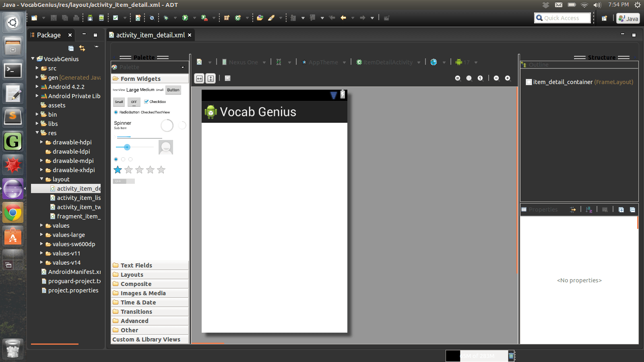Open the Nexus One device dropdown
Screen dimensions: 644x362
coord(244,62)
